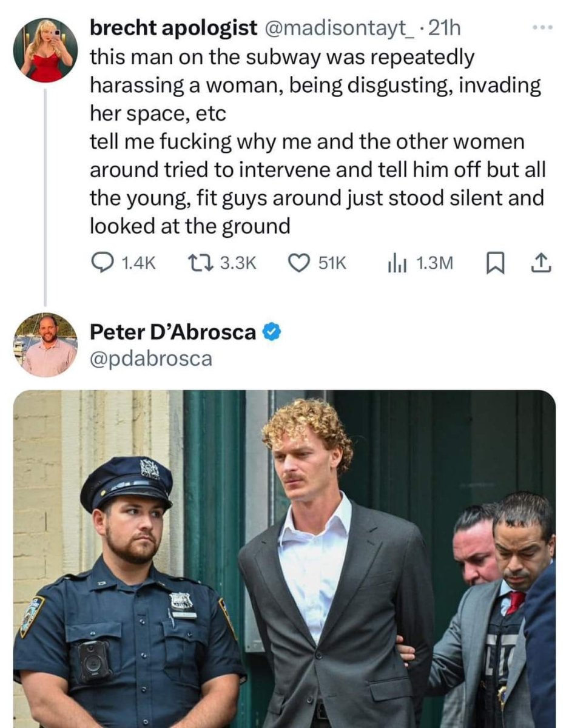Go to the @pdabrosca handle
The height and width of the screenshot is (728, 569).
(151, 359)
